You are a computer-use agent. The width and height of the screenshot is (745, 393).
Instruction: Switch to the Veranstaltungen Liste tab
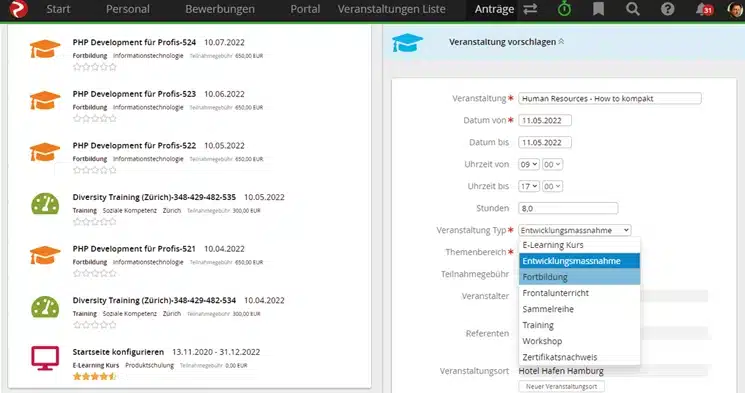392,9
